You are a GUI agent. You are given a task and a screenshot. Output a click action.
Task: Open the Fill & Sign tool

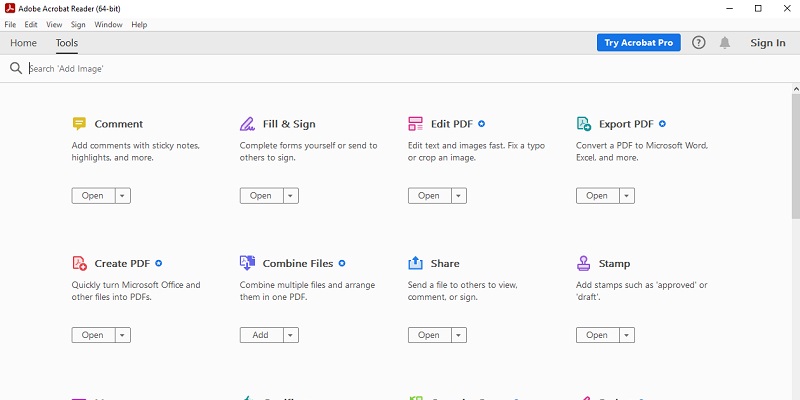[262, 196]
